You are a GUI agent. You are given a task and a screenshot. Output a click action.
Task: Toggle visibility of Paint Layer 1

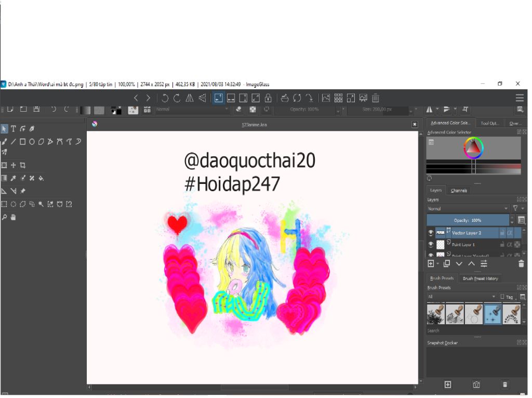click(x=431, y=245)
